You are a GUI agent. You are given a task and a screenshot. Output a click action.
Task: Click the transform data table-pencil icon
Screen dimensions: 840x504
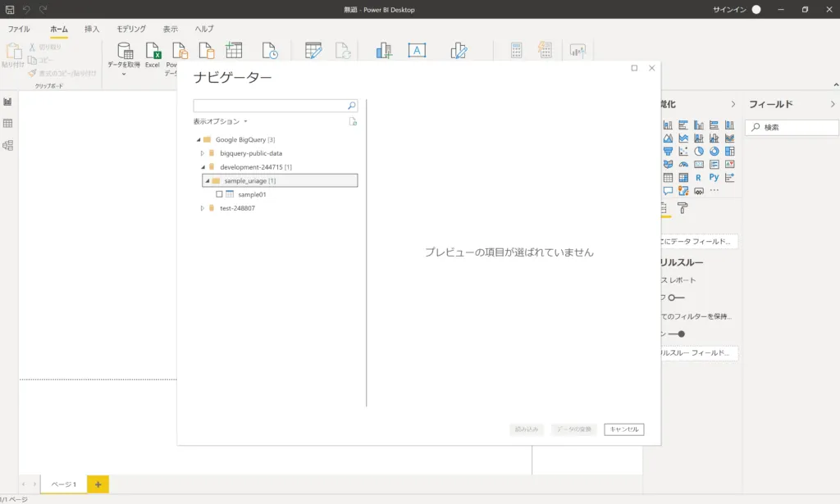[313, 51]
